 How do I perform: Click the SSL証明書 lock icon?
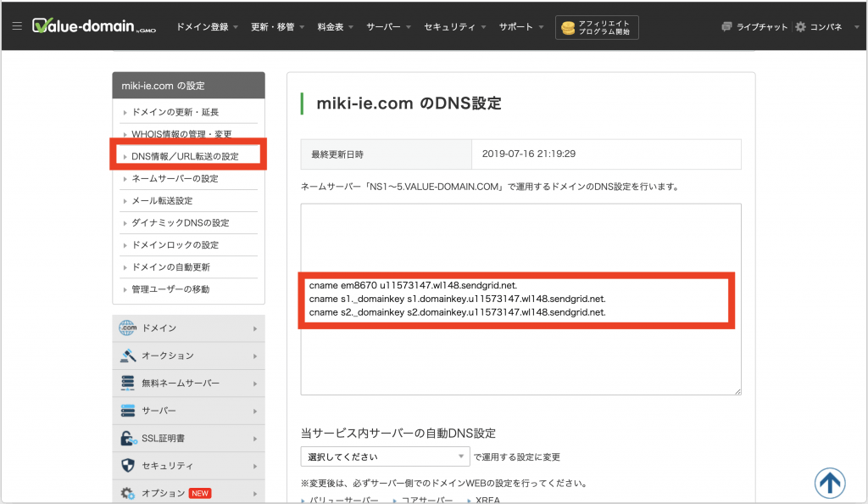128,439
